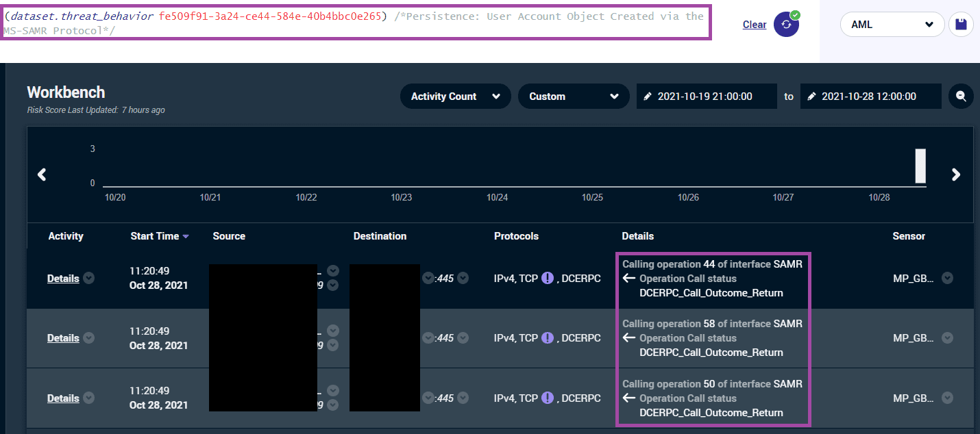Click the pencil icon on the end date field
This screenshot has height=434, width=980.
(812, 96)
